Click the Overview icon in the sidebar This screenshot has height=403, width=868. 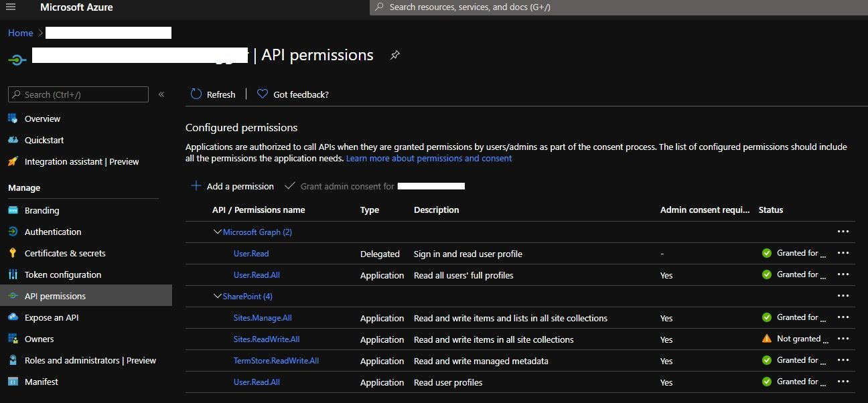13,118
